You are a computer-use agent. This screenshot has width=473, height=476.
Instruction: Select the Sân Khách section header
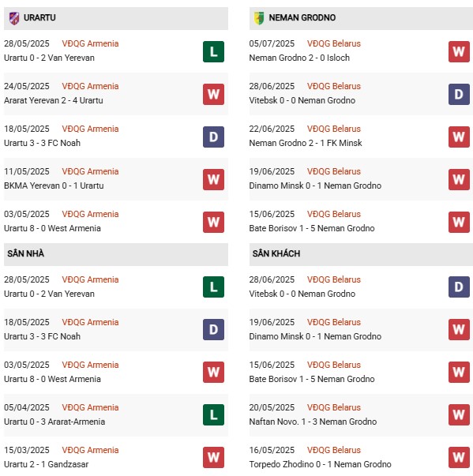point(361,254)
